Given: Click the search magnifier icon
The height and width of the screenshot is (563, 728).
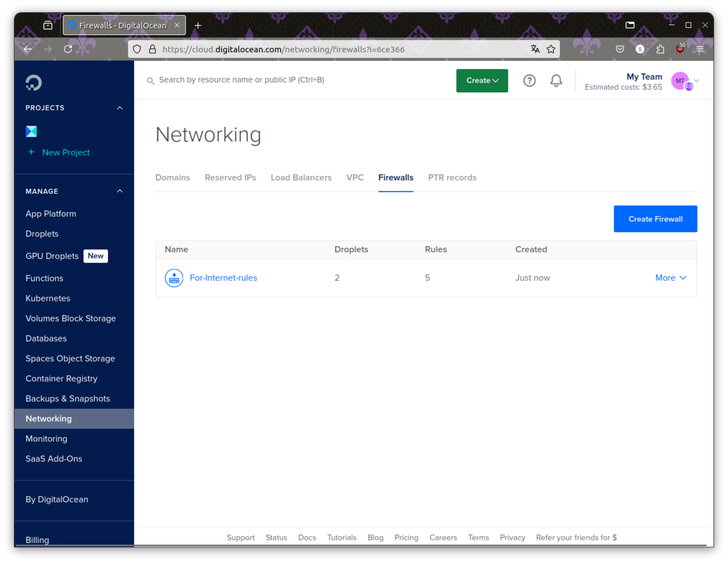Looking at the screenshot, I should pos(150,81).
